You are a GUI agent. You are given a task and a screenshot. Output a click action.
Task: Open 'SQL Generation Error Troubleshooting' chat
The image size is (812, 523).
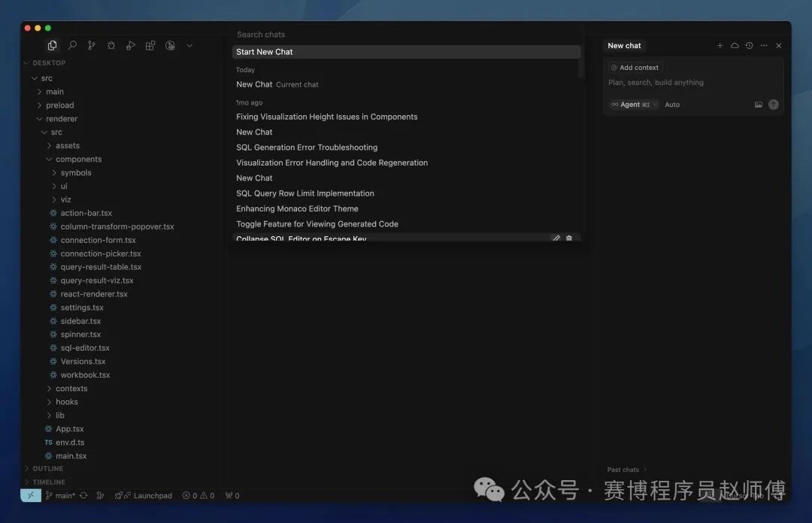(x=407, y=147)
